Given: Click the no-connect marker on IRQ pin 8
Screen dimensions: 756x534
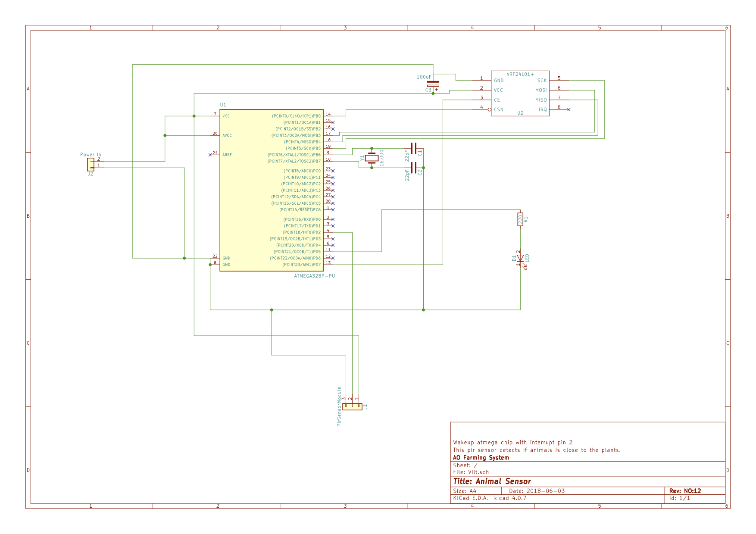Looking at the screenshot, I should coord(569,109).
